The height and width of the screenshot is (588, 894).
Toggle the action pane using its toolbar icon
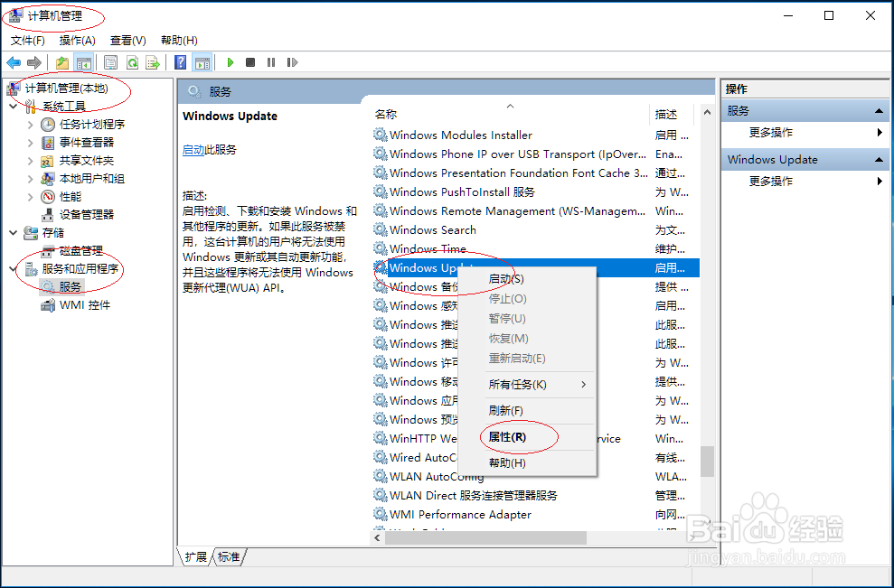coord(201,61)
